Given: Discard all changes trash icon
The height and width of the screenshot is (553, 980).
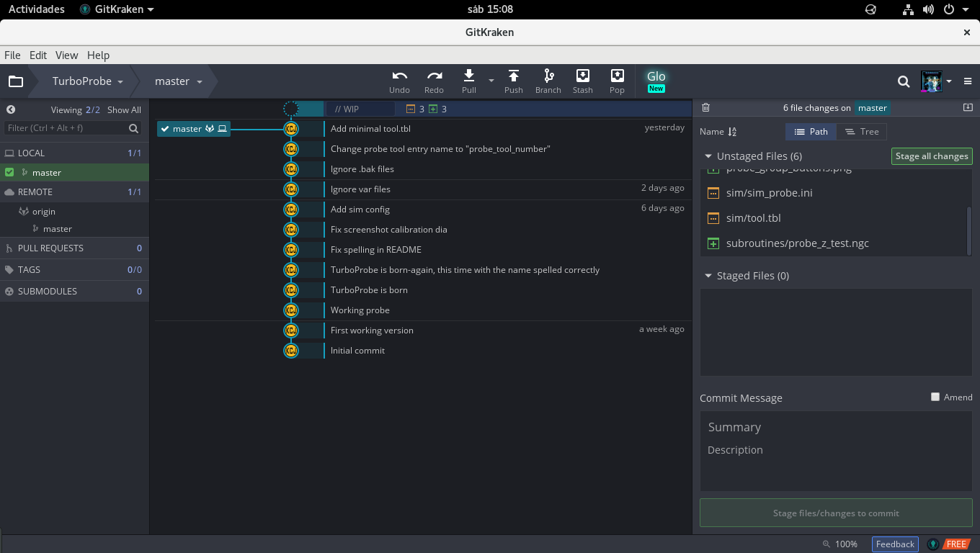Looking at the screenshot, I should (705, 107).
